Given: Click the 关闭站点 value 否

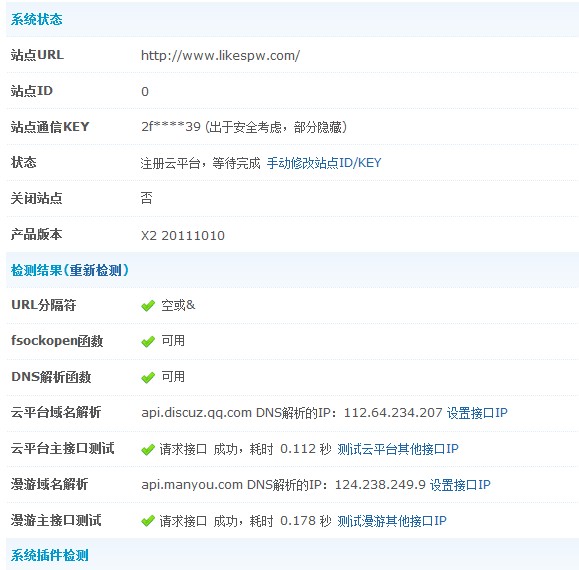Looking at the screenshot, I should tap(146, 198).
